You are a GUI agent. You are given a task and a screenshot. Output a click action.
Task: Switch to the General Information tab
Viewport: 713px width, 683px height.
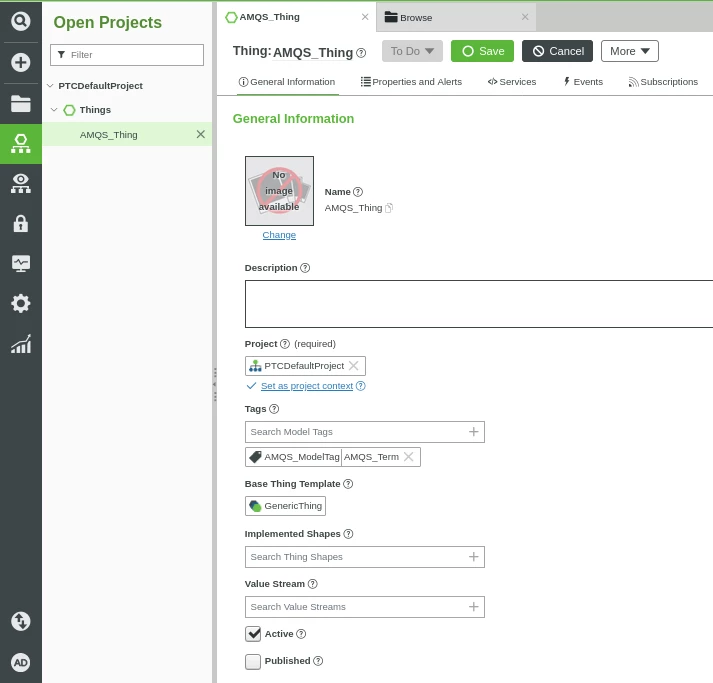tap(287, 82)
